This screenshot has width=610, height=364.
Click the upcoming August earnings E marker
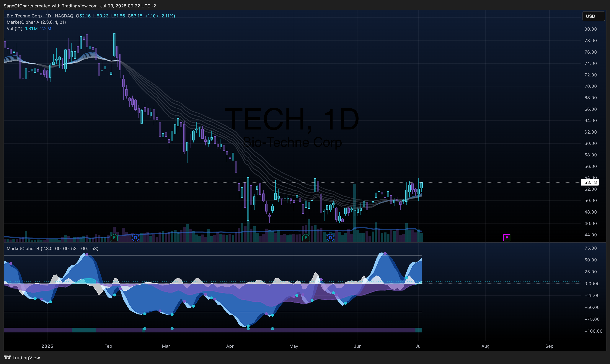click(x=507, y=237)
